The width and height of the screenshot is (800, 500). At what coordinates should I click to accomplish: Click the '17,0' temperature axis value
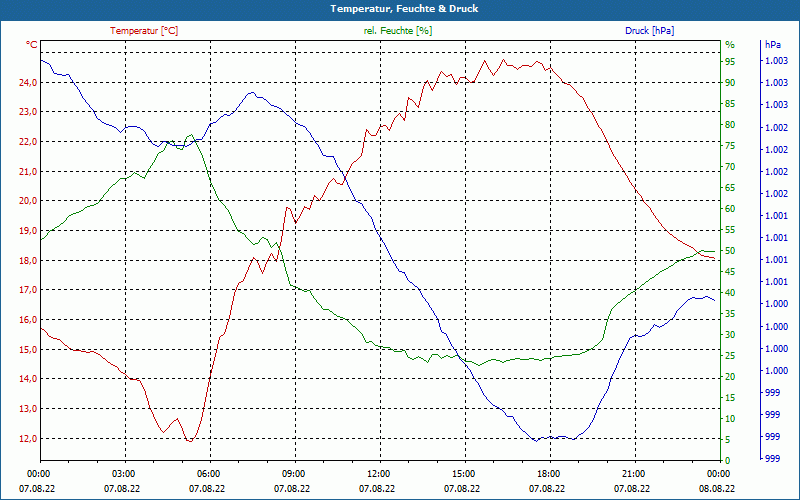(28, 290)
